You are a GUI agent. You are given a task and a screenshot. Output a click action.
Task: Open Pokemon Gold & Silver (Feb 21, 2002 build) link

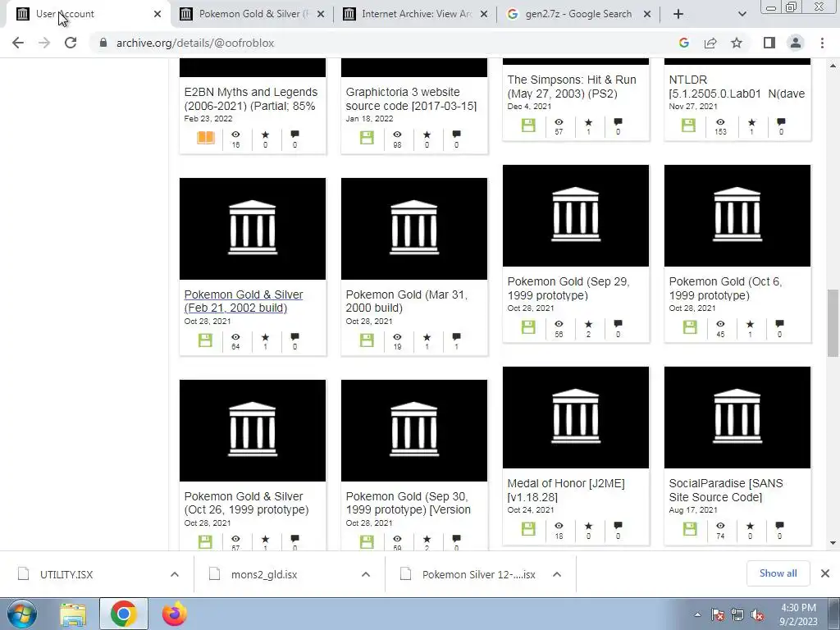coord(244,301)
